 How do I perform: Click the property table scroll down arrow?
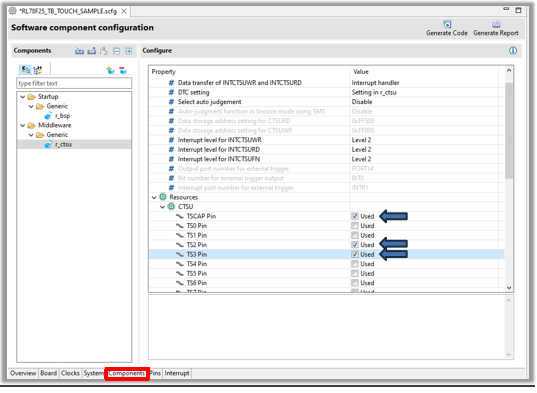(x=509, y=288)
